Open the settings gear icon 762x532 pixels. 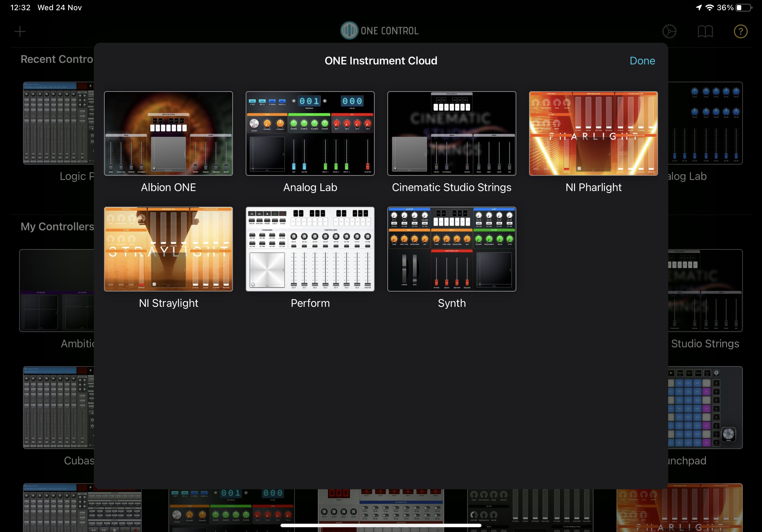point(669,32)
